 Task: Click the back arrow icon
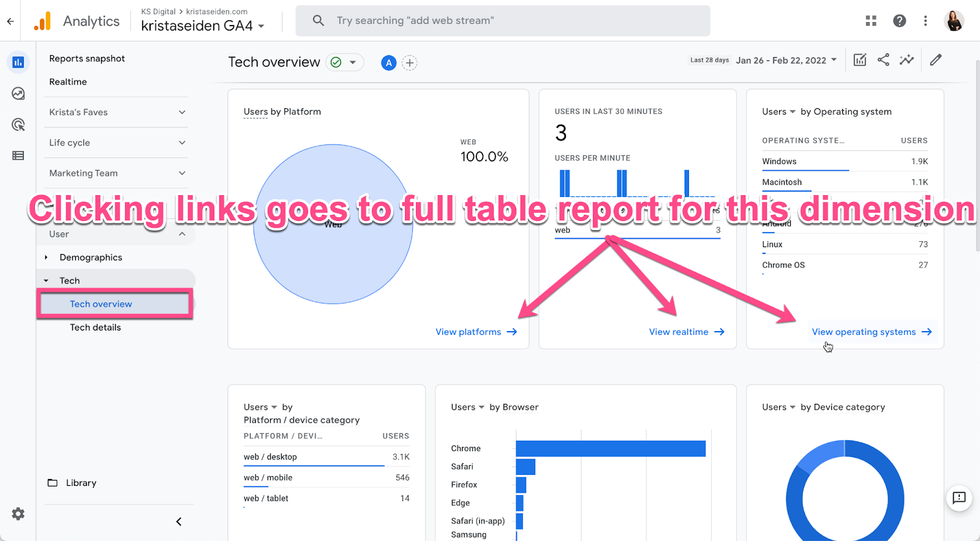(x=10, y=21)
